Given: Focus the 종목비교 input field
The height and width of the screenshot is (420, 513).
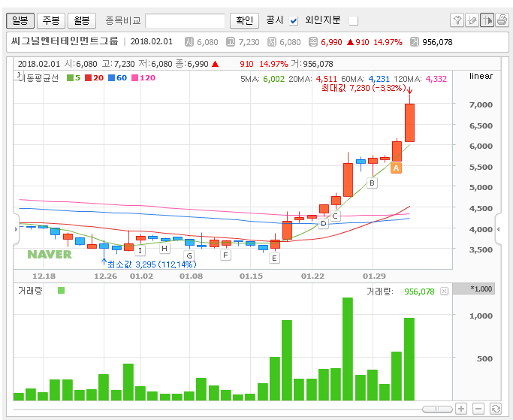Looking at the screenshot, I should (186, 20).
